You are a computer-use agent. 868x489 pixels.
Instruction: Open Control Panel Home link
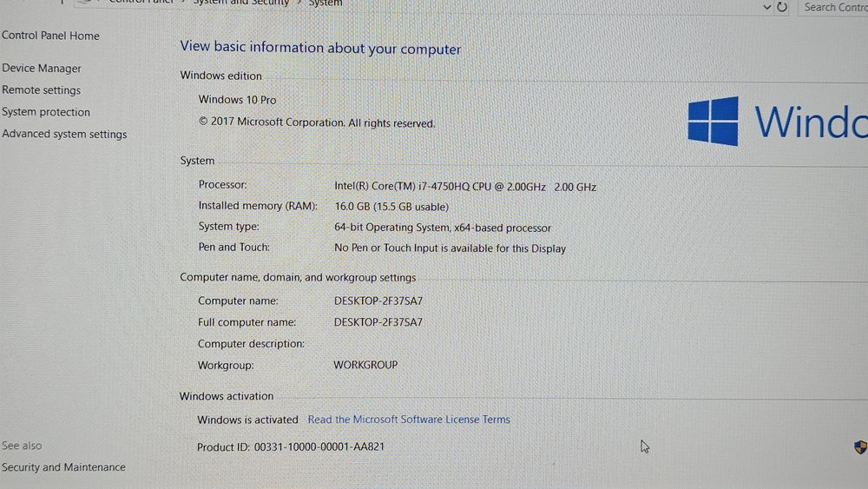click(x=50, y=36)
